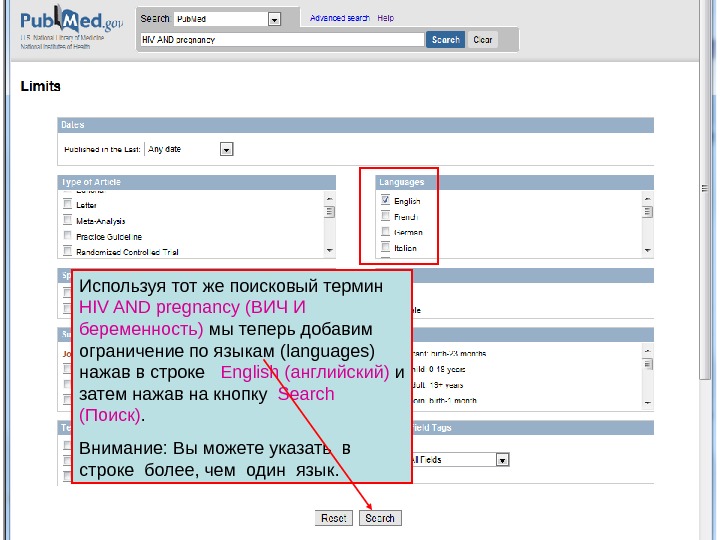The width and height of the screenshot is (720, 540).
Task: Check the Randomized Controlled Trial article type
Action: (x=68, y=251)
